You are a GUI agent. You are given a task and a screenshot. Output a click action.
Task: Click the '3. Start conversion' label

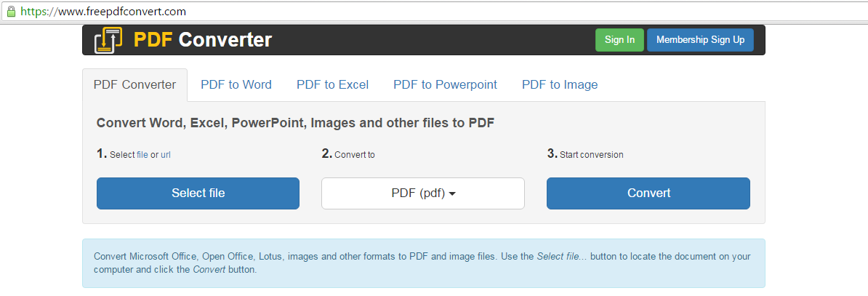pyautogui.click(x=585, y=155)
